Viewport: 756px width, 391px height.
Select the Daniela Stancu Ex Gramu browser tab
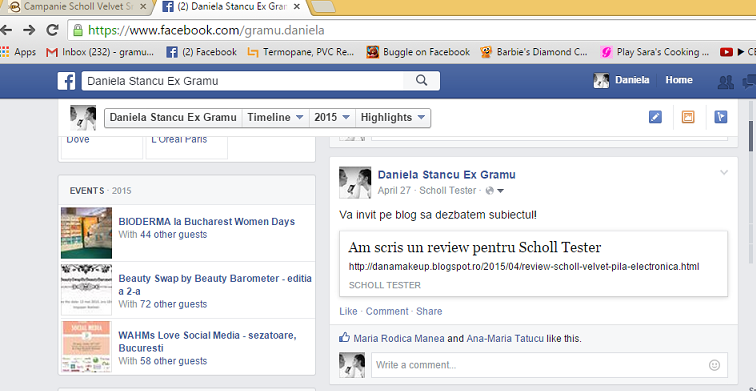230,7
